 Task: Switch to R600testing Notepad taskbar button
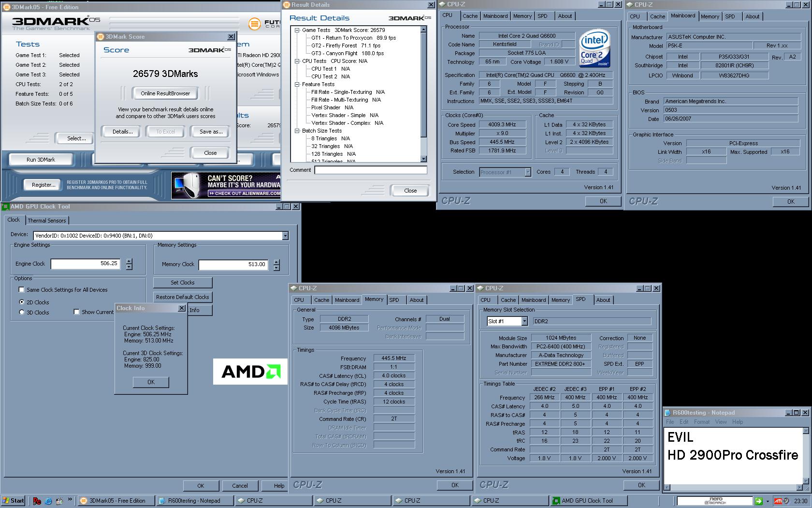(195, 501)
